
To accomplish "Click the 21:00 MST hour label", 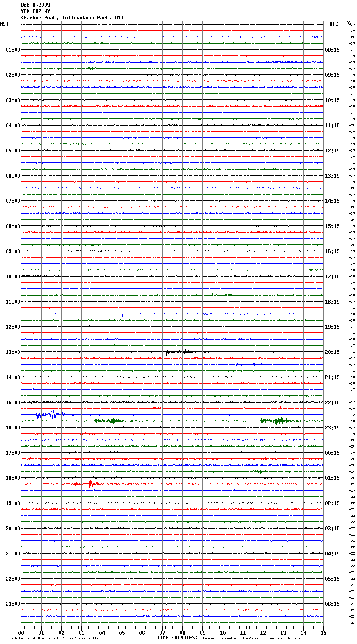I will pyautogui.click(x=13, y=554).
